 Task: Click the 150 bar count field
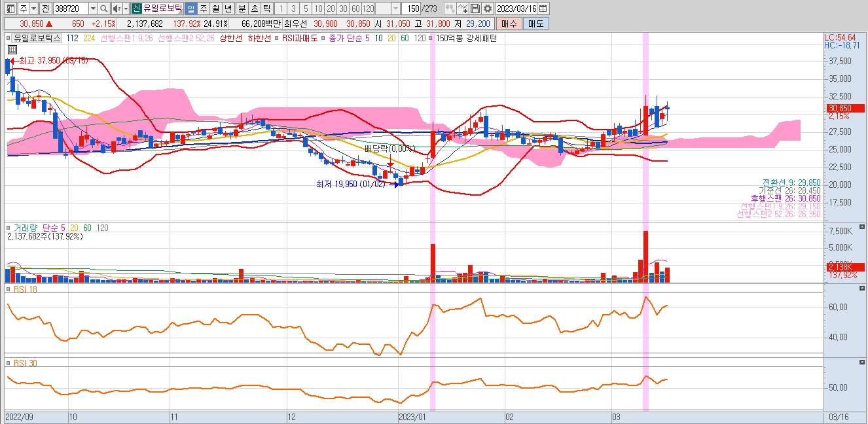(x=412, y=9)
